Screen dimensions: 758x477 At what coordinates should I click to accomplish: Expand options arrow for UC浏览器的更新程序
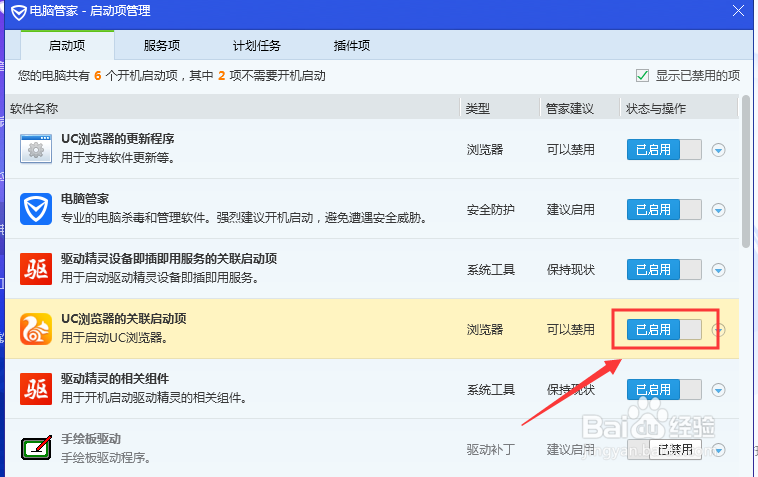pyautogui.click(x=718, y=150)
